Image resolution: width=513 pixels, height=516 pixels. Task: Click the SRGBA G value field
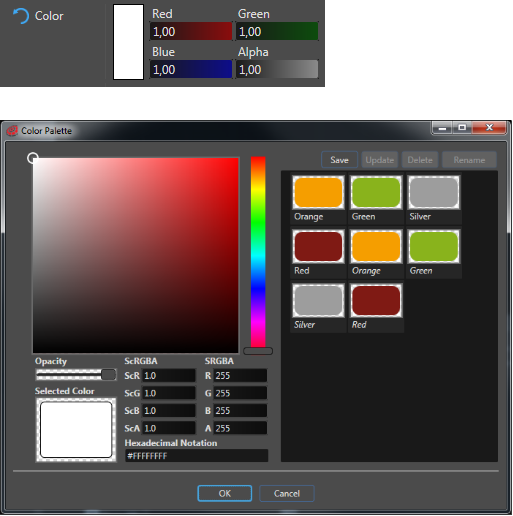(x=240, y=393)
